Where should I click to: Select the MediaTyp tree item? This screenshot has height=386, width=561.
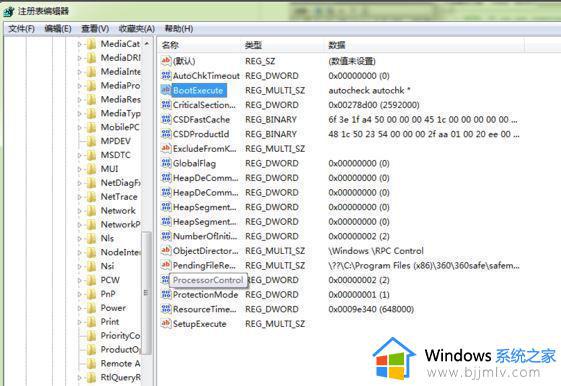(120, 113)
